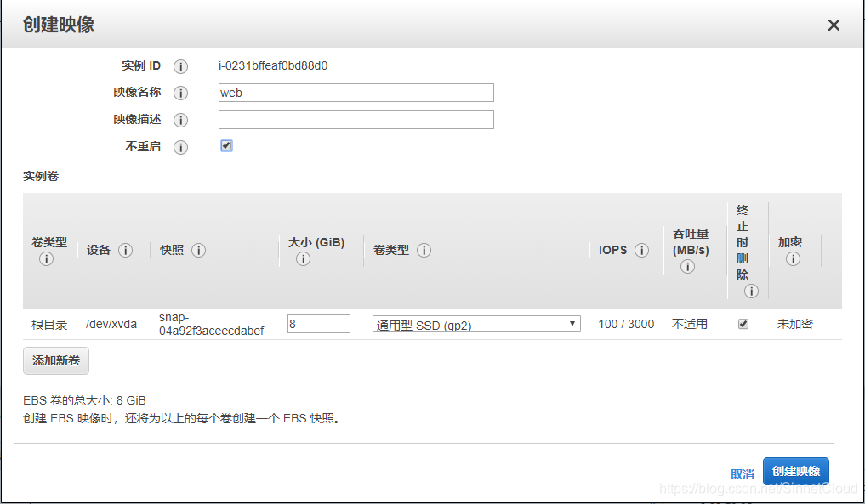Click info icon next to 映像名称
This screenshot has height=504, width=865.
[180, 93]
